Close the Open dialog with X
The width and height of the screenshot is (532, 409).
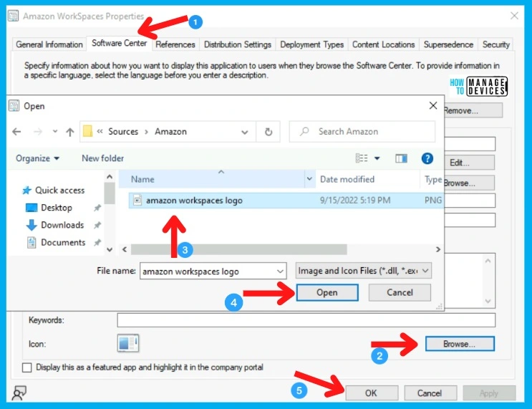point(433,105)
